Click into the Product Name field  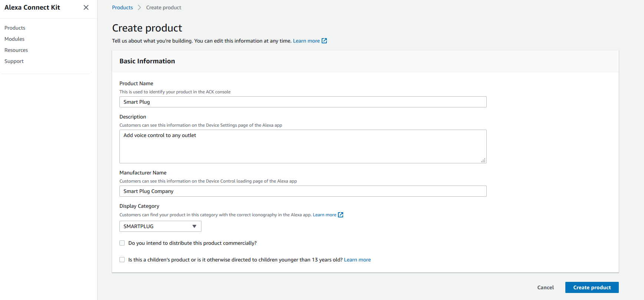[303, 102]
